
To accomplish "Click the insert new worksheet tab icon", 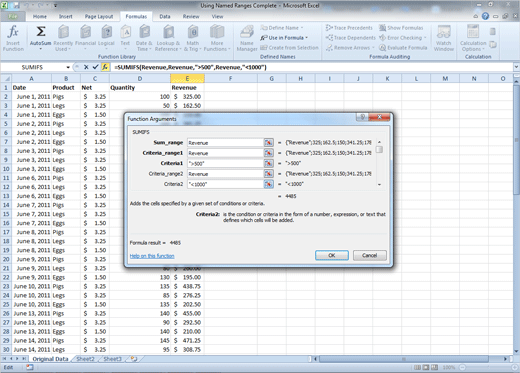I will pos(134,359).
